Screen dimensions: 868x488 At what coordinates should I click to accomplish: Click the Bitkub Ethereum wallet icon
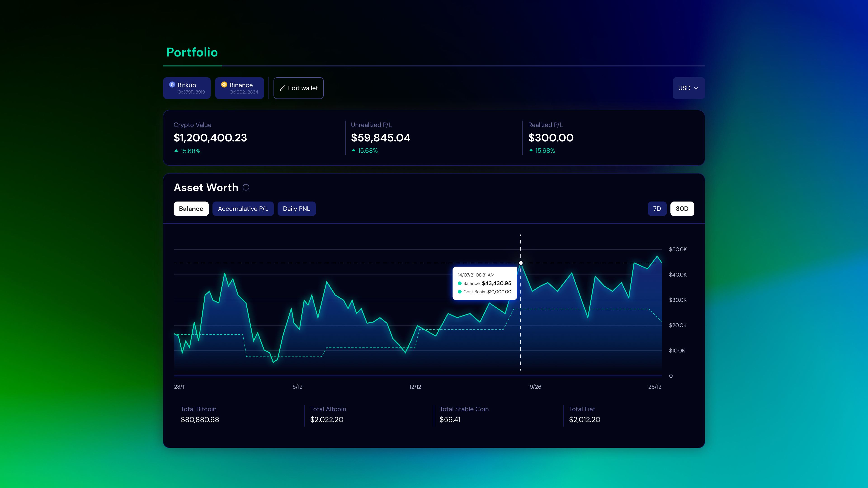click(172, 84)
